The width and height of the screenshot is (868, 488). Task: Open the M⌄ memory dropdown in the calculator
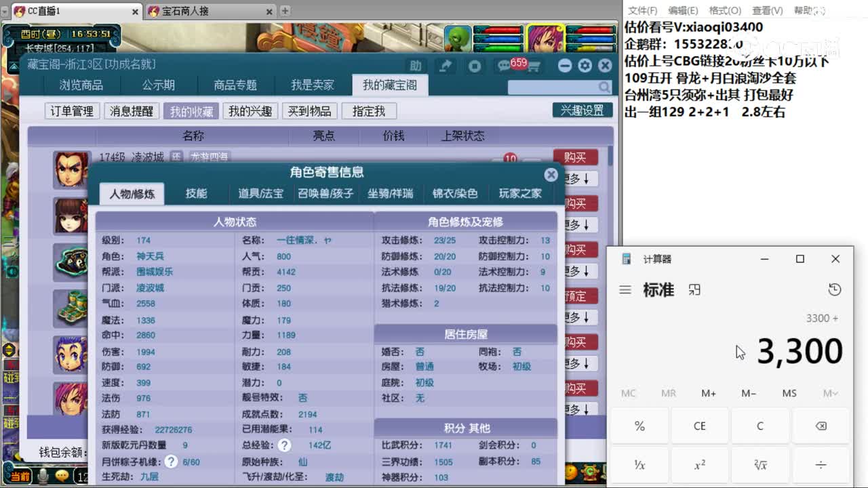(x=829, y=393)
